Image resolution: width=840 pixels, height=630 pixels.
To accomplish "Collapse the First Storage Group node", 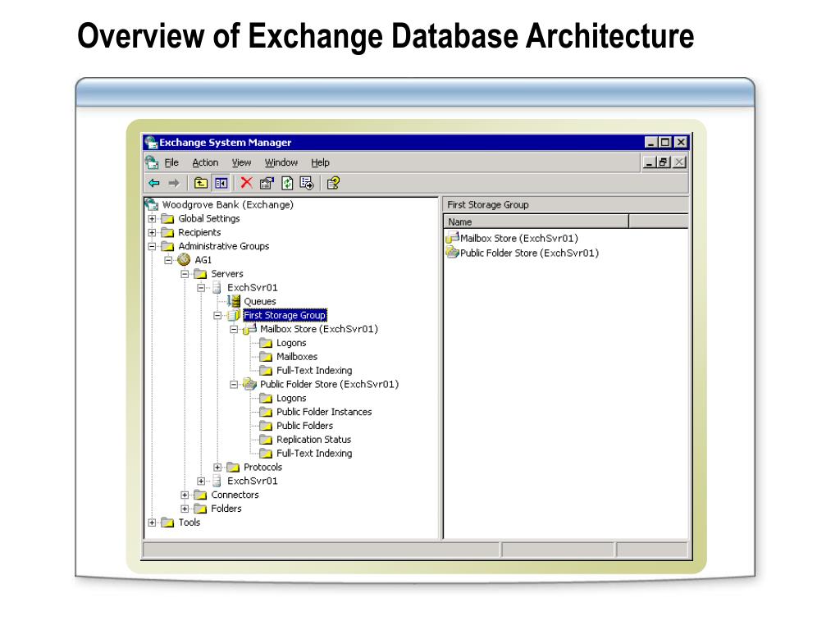I will [x=217, y=316].
